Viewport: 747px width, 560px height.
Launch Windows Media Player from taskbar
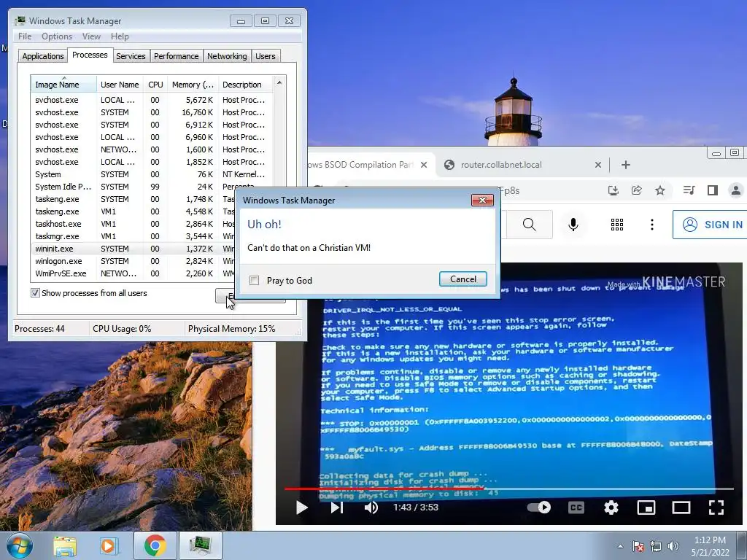[108, 546]
